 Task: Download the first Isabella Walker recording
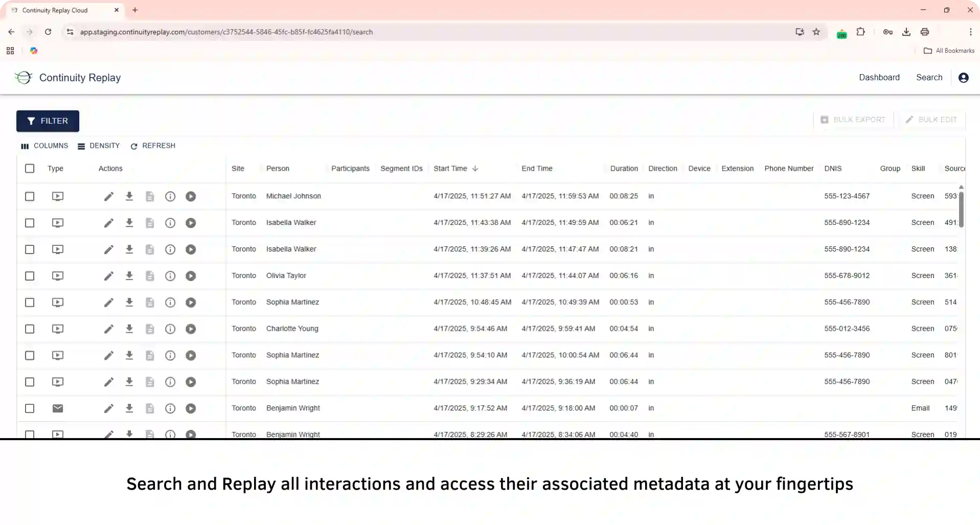click(x=129, y=223)
